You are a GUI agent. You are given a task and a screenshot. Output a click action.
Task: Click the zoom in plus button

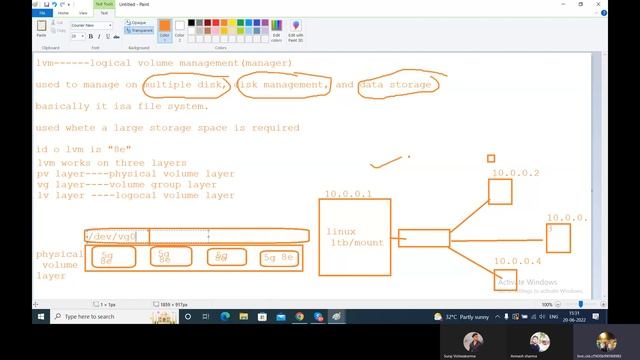pyautogui.click(x=603, y=304)
